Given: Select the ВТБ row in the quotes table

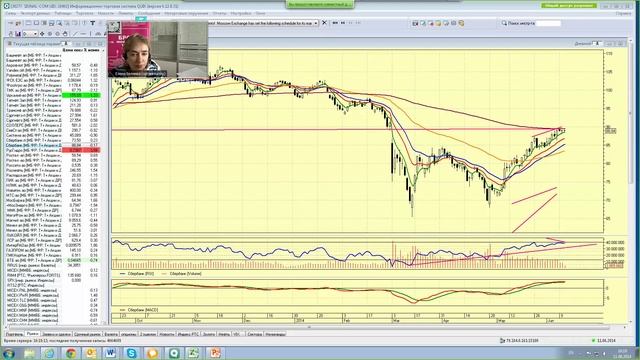Looking at the screenshot, I should [x=53, y=260].
